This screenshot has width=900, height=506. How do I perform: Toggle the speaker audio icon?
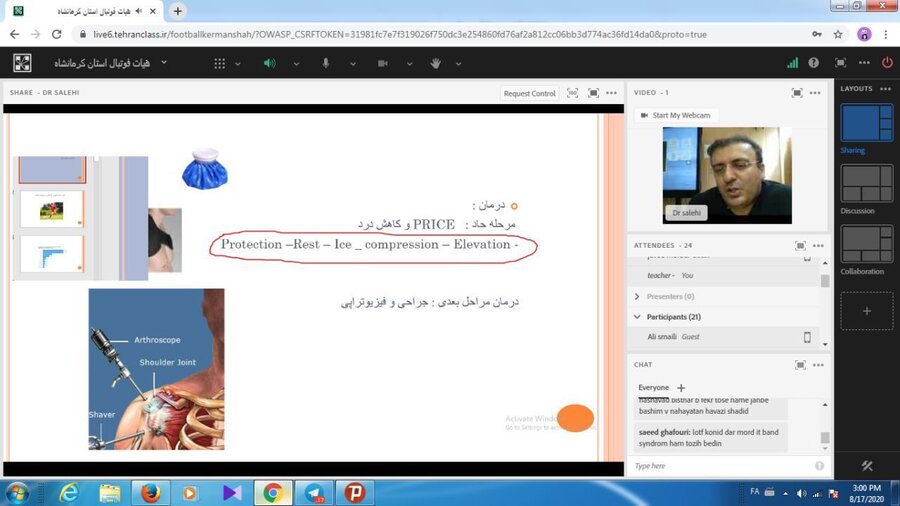tap(269, 63)
